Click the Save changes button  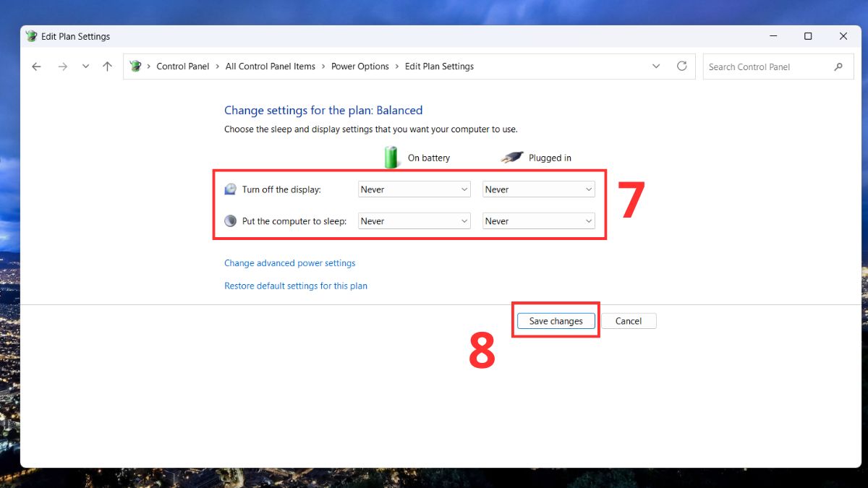pos(556,321)
